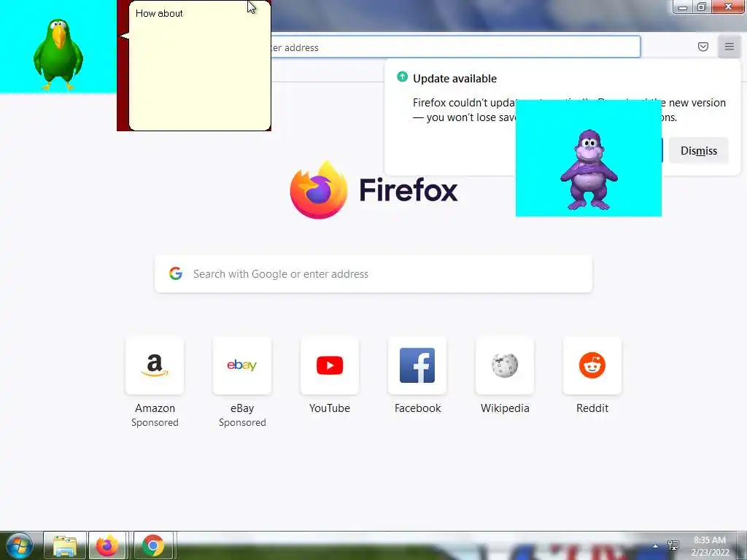Screen dimensions: 747x560
Task: Switch to Firefox via taskbar icon
Action: click(x=107, y=545)
